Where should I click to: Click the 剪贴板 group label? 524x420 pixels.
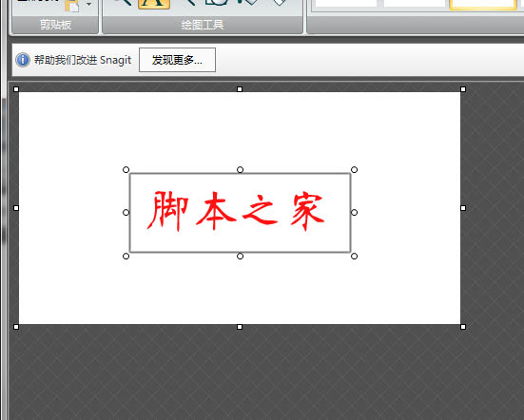pyautogui.click(x=55, y=25)
